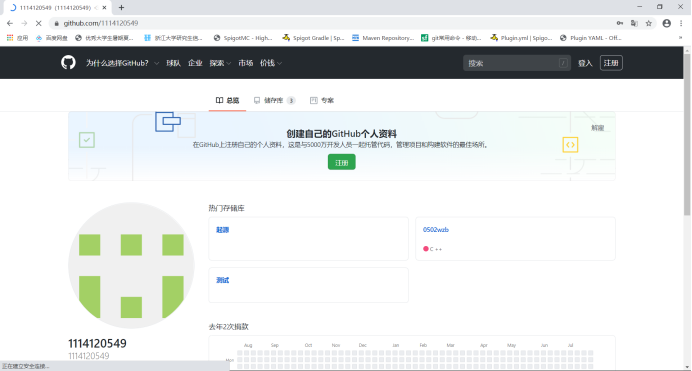The height and width of the screenshot is (371, 692).
Task: Stop loading the page with X button
Action: tap(38, 23)
